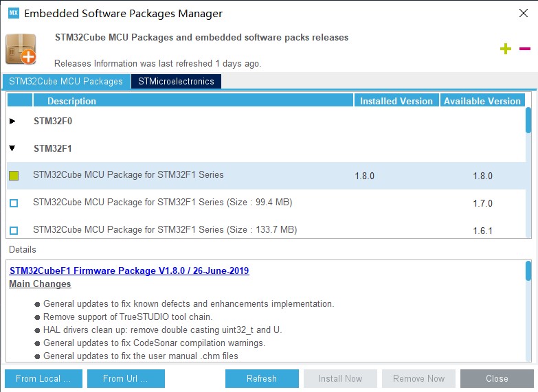The height and width of the screenshot is (392, 538).
Task: Select the row with Size : 133.7 MB
Action: 267,229
